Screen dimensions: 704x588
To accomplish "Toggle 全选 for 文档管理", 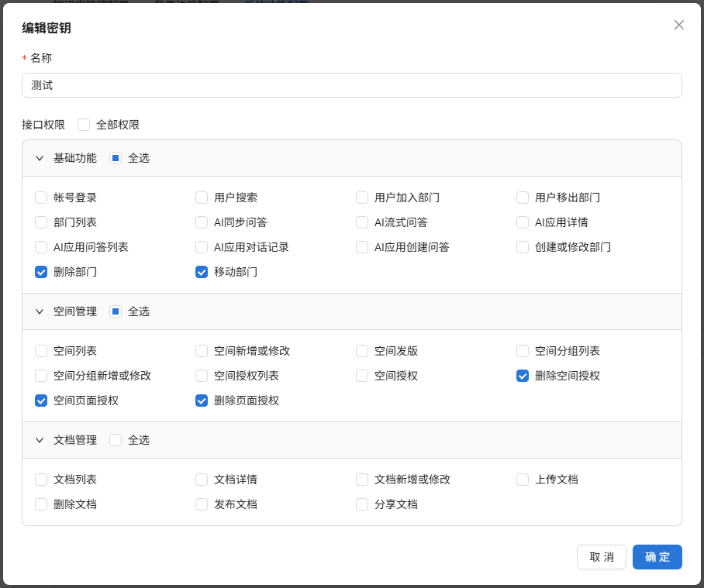I will [x=116, y=441].
